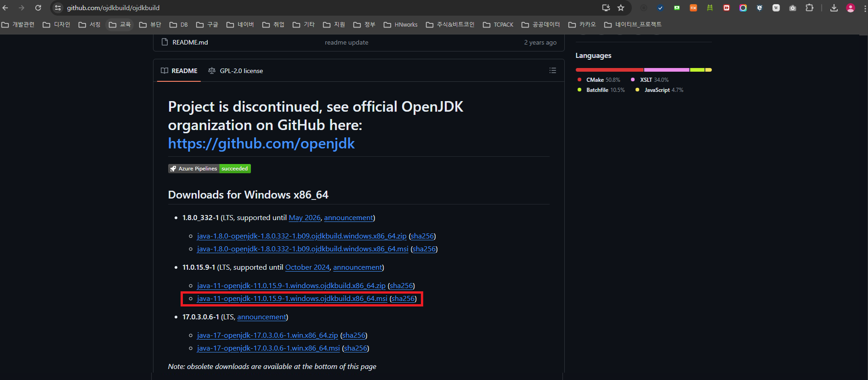Open the TCPACK bookmarks folder

point(499,24)
